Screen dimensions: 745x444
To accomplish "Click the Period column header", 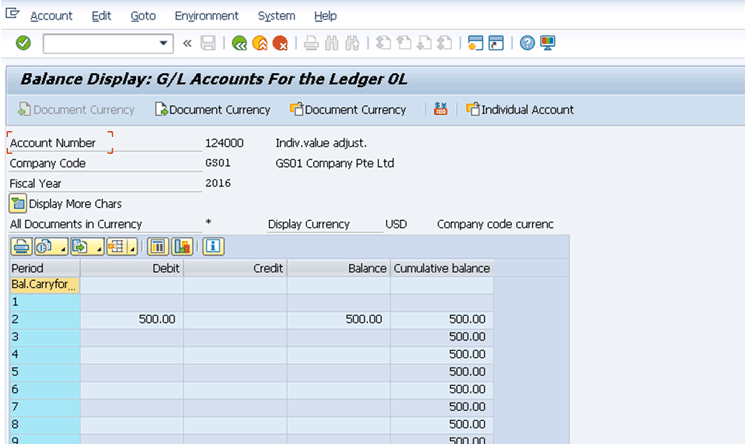I will 45,268.
